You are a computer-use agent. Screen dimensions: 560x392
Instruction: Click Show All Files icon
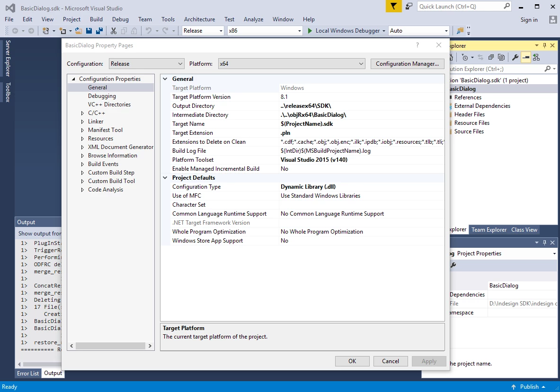tap(501, 57)
